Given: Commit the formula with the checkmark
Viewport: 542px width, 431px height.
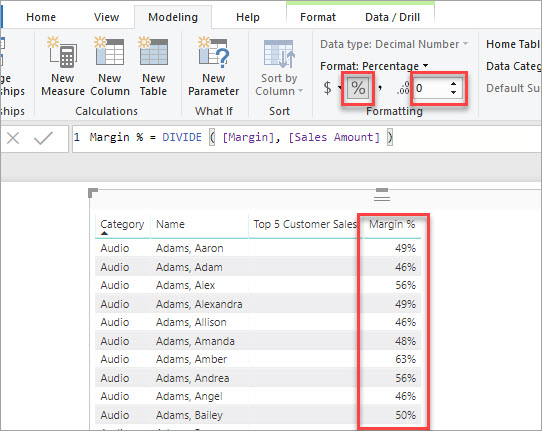Looking at the screenshot, I should (x=43, y=138).
